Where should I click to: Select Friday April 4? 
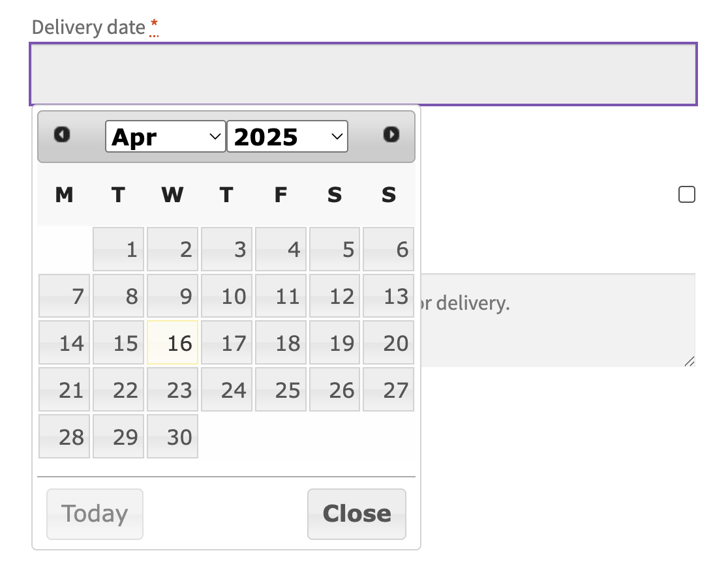coord(281,249)
